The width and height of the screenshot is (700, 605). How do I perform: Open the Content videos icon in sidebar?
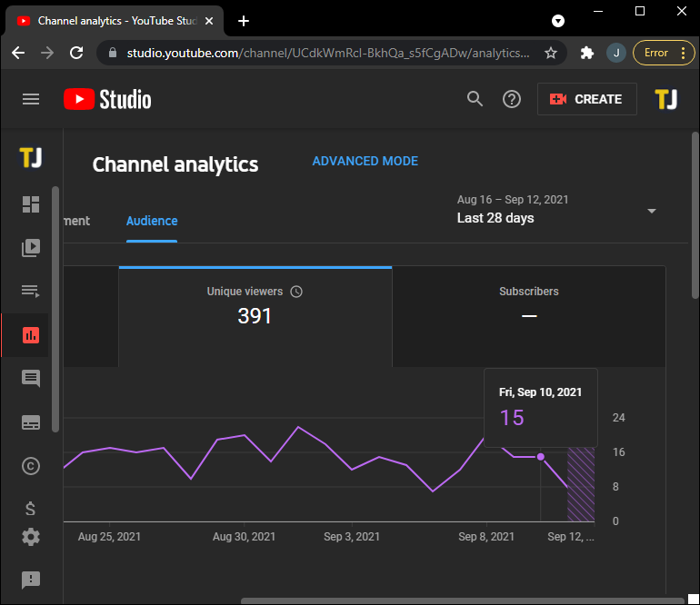[x=31, y=248]
